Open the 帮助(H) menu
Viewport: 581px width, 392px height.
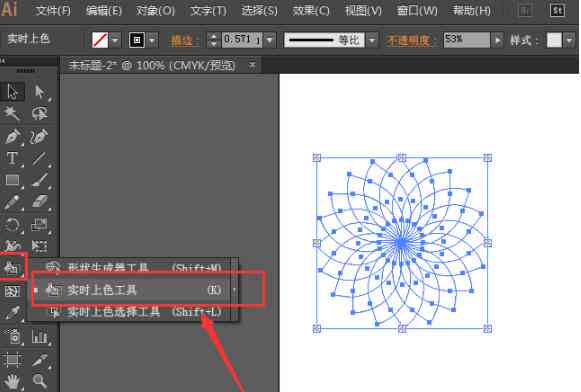pyautogui.click(x=472, y=10)
